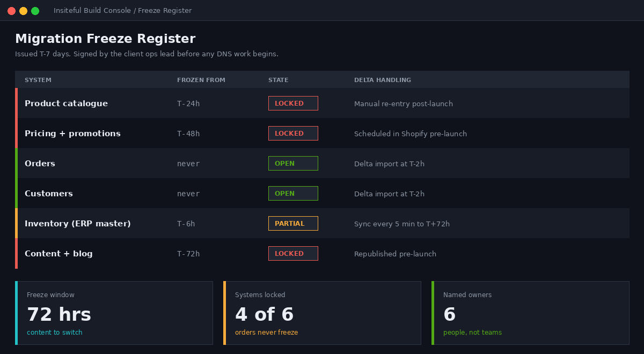Click the 'people, not teams' caption
Viewport: 644px width, 354px height.
(472, 333)
